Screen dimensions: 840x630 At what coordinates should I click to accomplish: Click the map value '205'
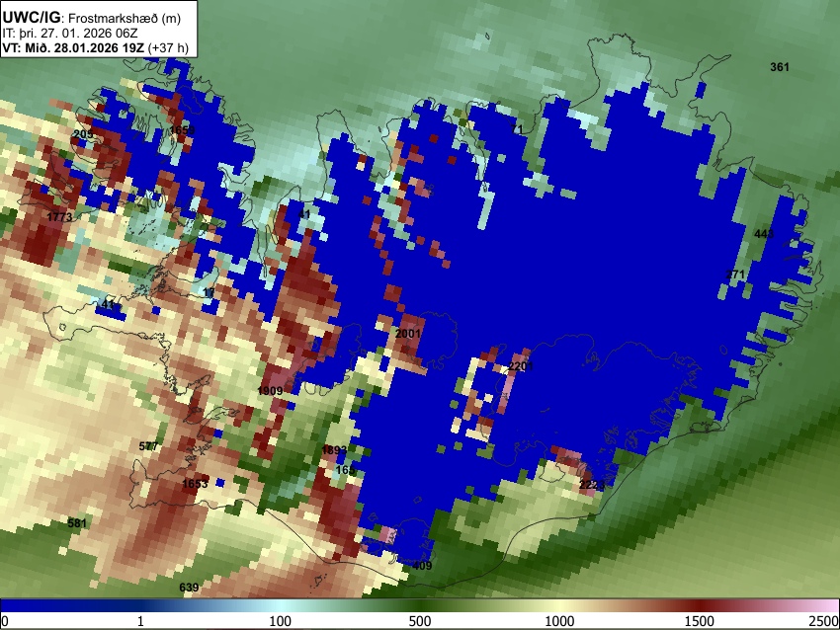[x=82, y=134]
